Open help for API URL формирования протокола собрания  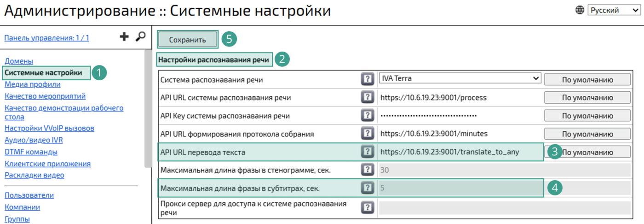point(367,134)
